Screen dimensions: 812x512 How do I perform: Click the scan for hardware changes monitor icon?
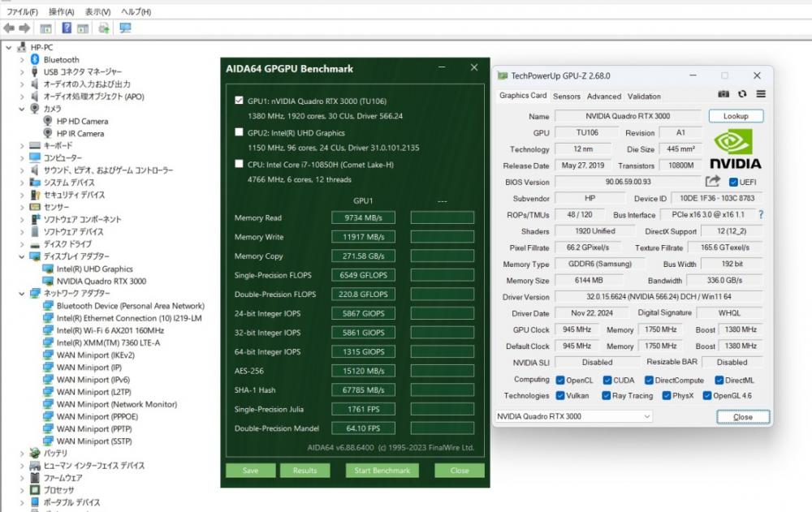click(x=125, y=28)
